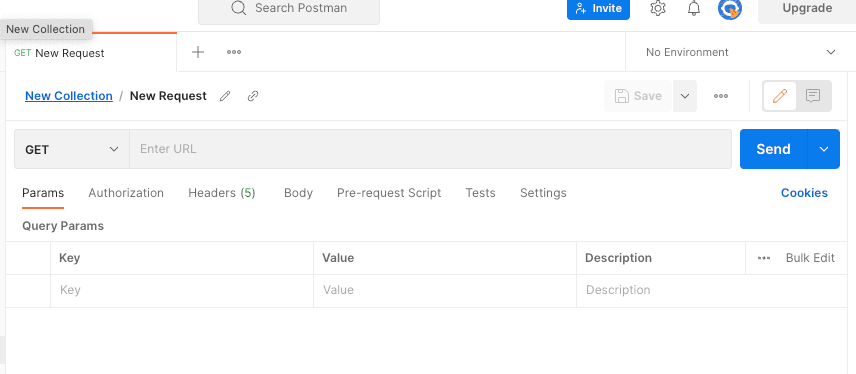Screen dimensions: 856x374
Task: Open the user avatar menu
Action: (729, 9)
